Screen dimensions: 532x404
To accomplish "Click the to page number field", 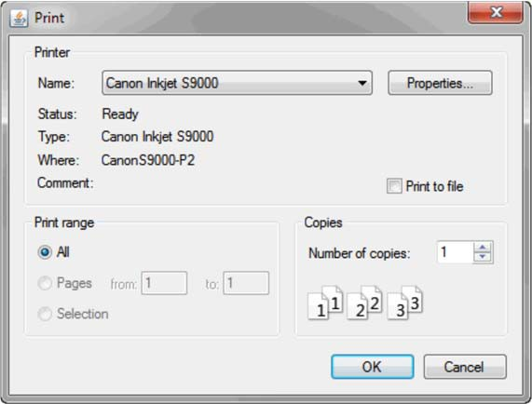I will pos(246,283).
